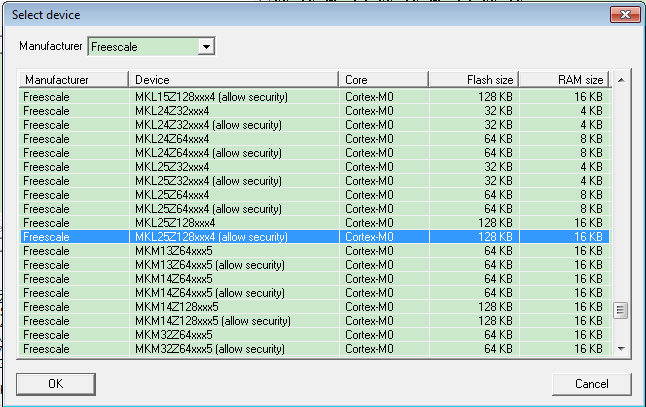Select MKM14Z128xxx5 (allow security) row
Screen dimensions: 646x407
coord(315,321)
